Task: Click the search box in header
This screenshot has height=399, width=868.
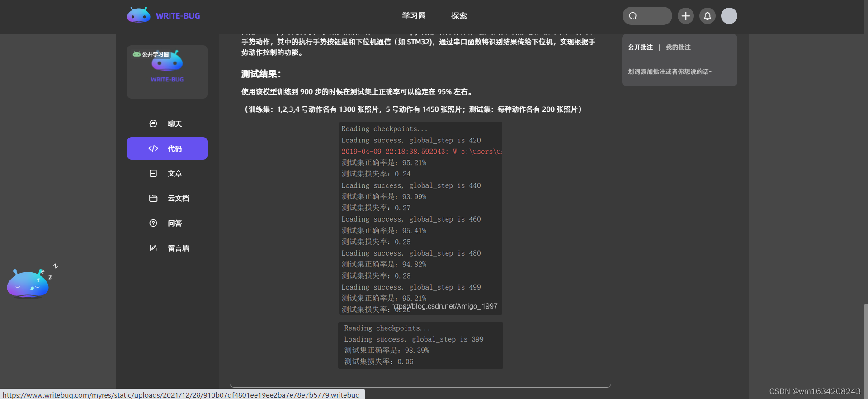Action: click(x=647, y=16)
